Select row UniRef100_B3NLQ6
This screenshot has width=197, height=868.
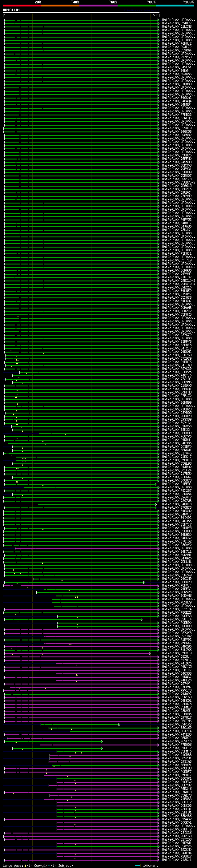pyautogui.click(x=177, y=118)
